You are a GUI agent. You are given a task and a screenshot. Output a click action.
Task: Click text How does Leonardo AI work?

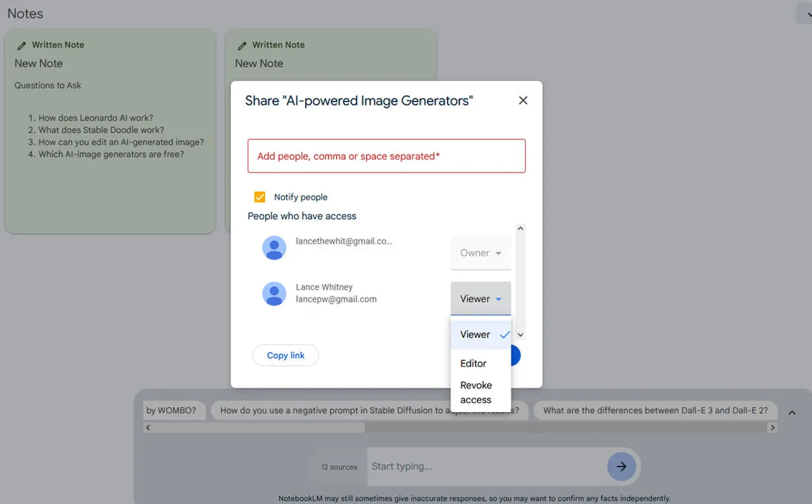(x=96, y=118)
